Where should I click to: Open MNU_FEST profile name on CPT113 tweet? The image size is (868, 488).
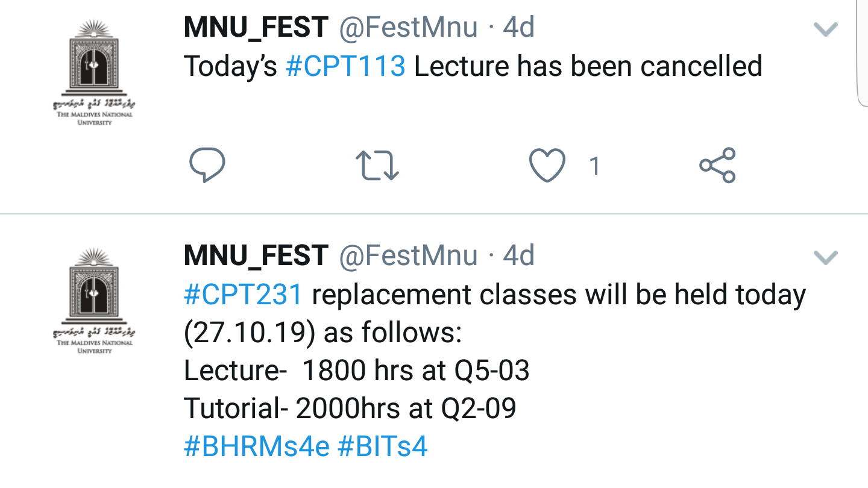[x=256, y=27]
